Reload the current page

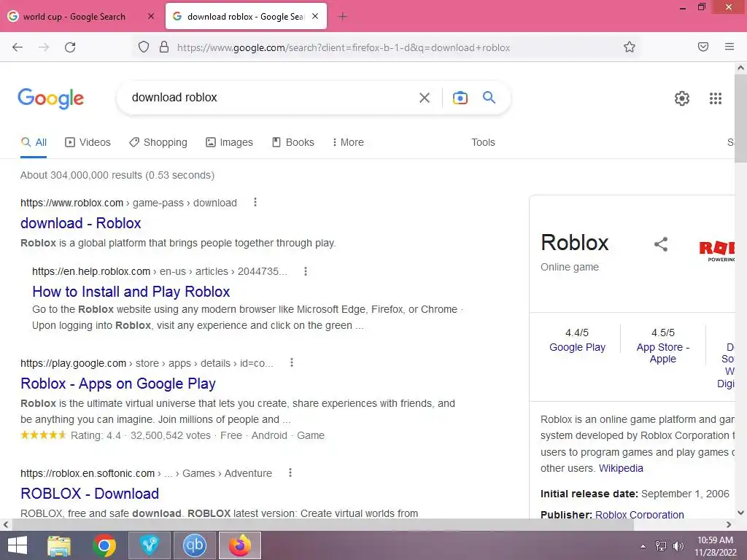70,47
